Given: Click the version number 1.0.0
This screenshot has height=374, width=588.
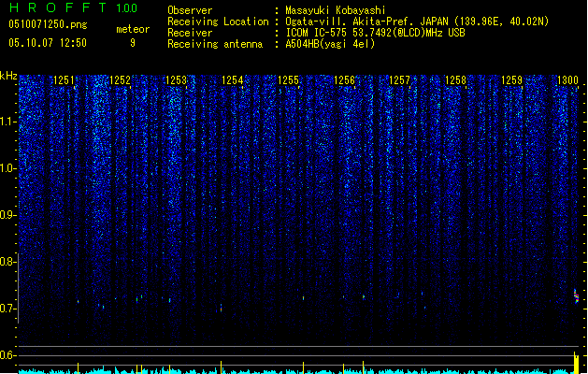Looking at the screenshot, I should 126,8.
